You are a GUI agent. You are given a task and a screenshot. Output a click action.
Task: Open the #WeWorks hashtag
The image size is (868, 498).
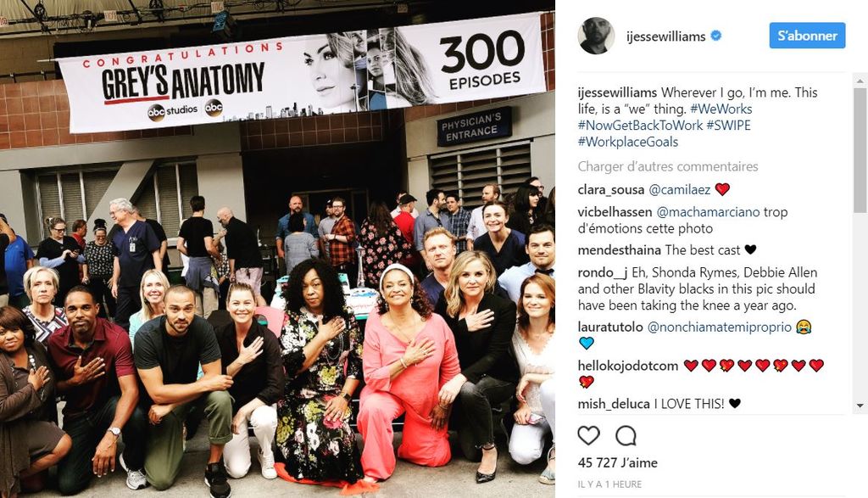(x=721, y=109)
